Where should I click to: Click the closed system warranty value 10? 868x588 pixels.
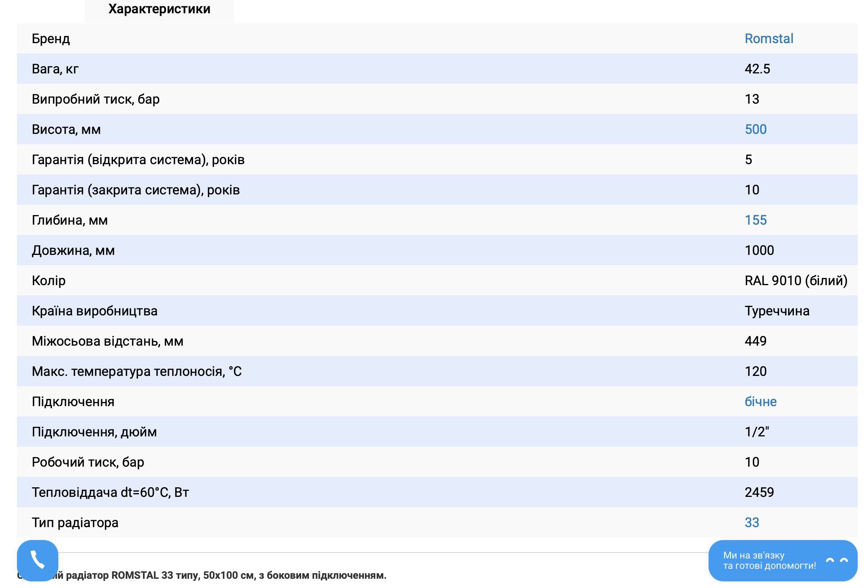(752, 190)
